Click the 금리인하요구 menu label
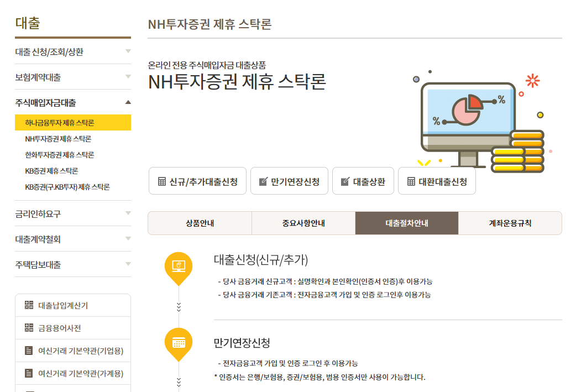The width and height of the screenshot is (576, 392). click(38, 214)
